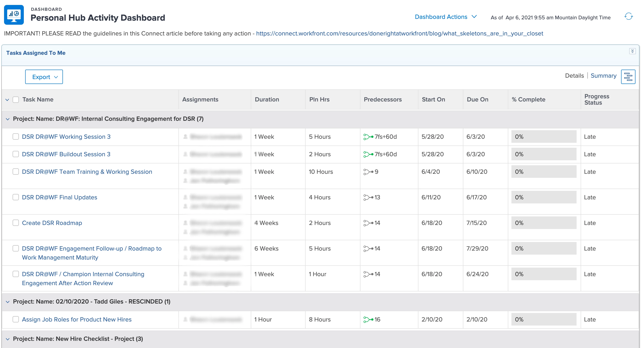Switch to the Summary view
The image size is (644, 348).
tap(603, 76)
